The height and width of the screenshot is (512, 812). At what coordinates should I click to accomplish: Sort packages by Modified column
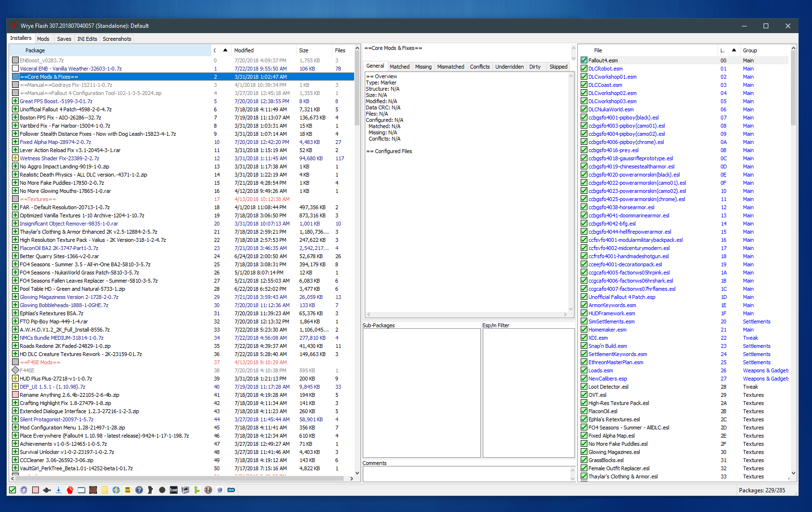point(264,50)
